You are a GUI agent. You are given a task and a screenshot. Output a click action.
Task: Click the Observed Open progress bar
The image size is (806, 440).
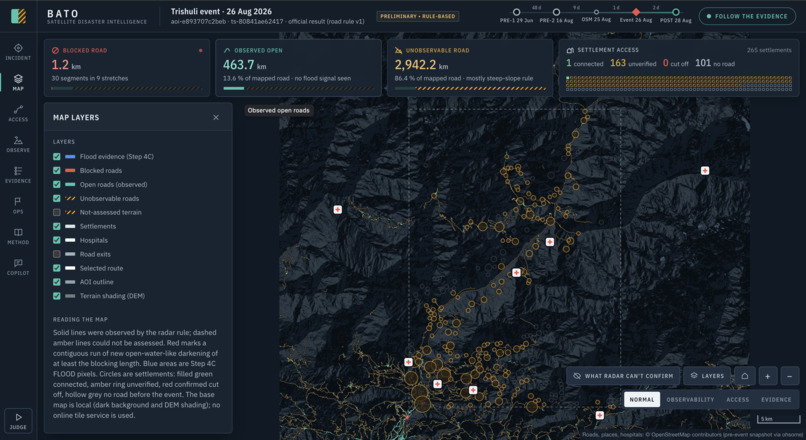(299, 88)
